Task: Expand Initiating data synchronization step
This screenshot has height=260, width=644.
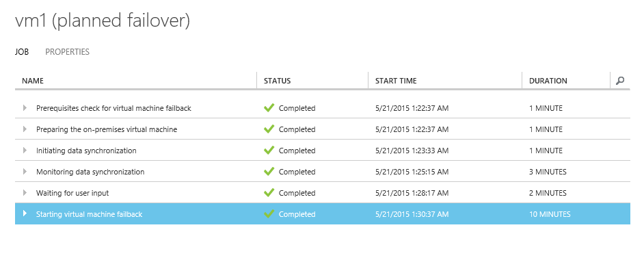Action: [25, 151]
